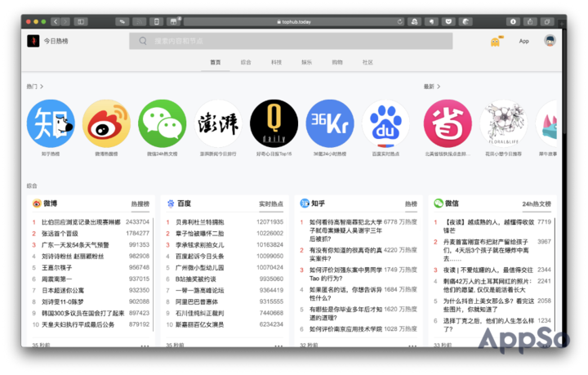The image size is (588, 375).
Task: Open 微博 item 张远首个晋级
Action: pos(60,234)
